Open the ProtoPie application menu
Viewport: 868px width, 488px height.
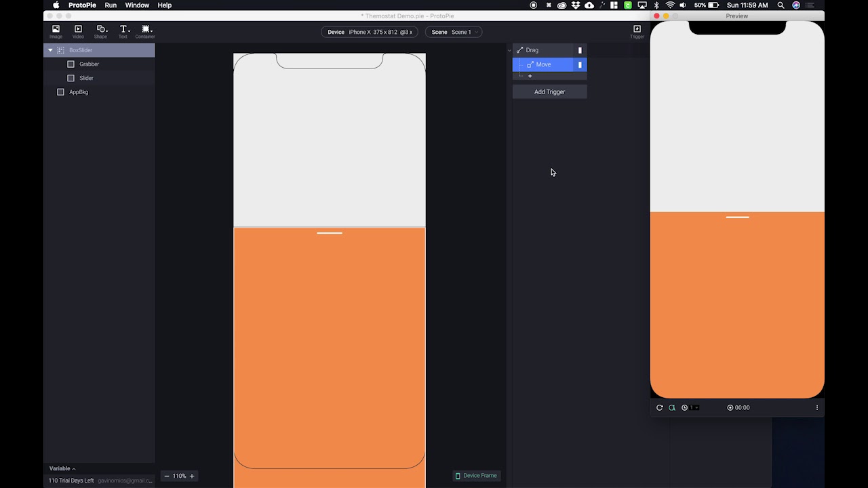82,5
